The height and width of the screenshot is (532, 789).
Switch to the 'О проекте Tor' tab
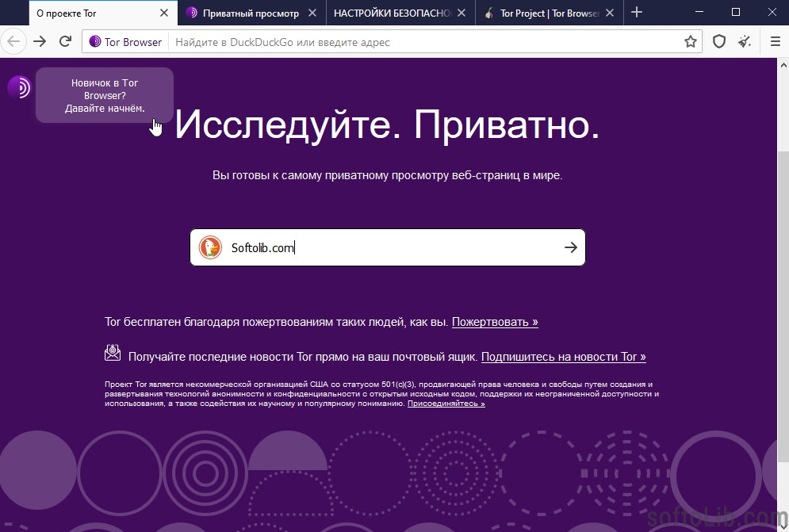tap(103, 13)
